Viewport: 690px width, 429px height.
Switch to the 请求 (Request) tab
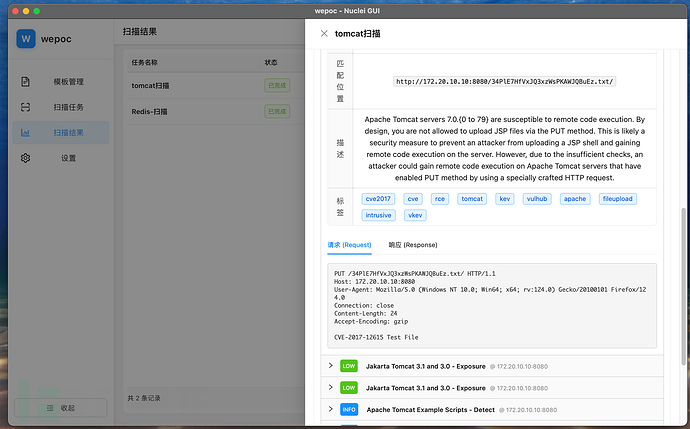pos(349,245)
